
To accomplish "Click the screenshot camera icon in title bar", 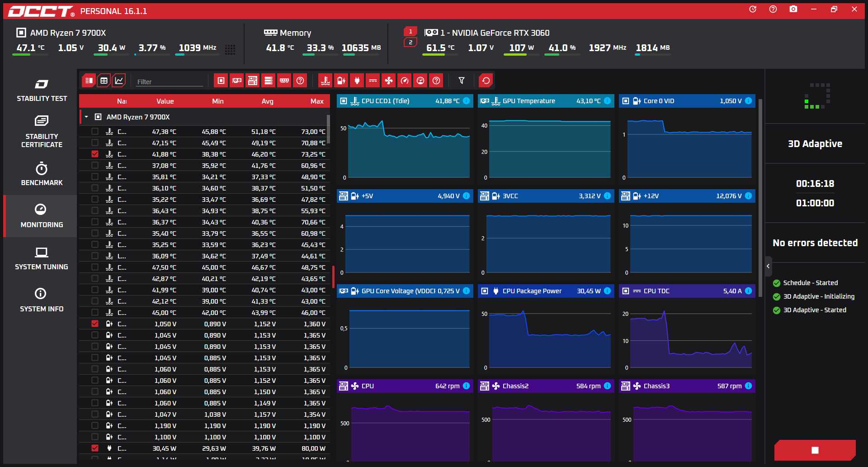I will [x=793, y=9].
